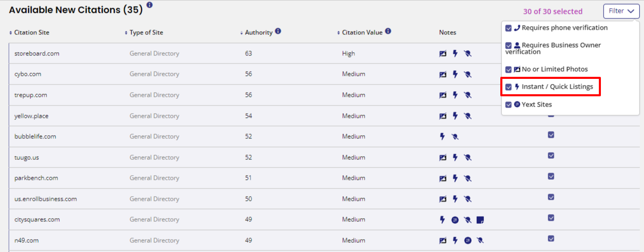Click the info icon next to Citation Value
Screen dimensions: 644x252
[x=388, y=31]
